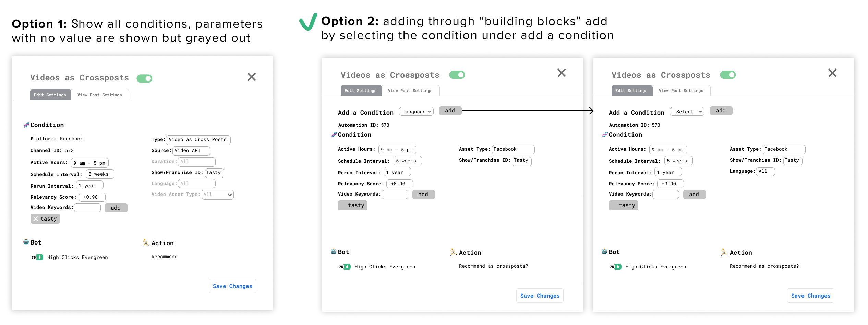Viewport: 868px width, 325px height.
Task: Click the Action runner icon in Option 1 panel
Action: [x=146, y=243]
